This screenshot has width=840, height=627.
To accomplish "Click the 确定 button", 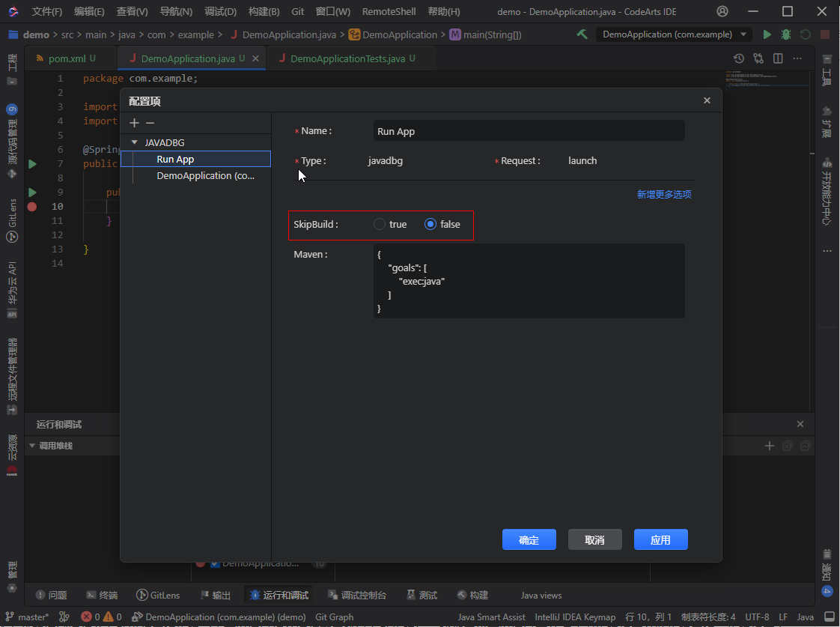I will pos(529,539).
